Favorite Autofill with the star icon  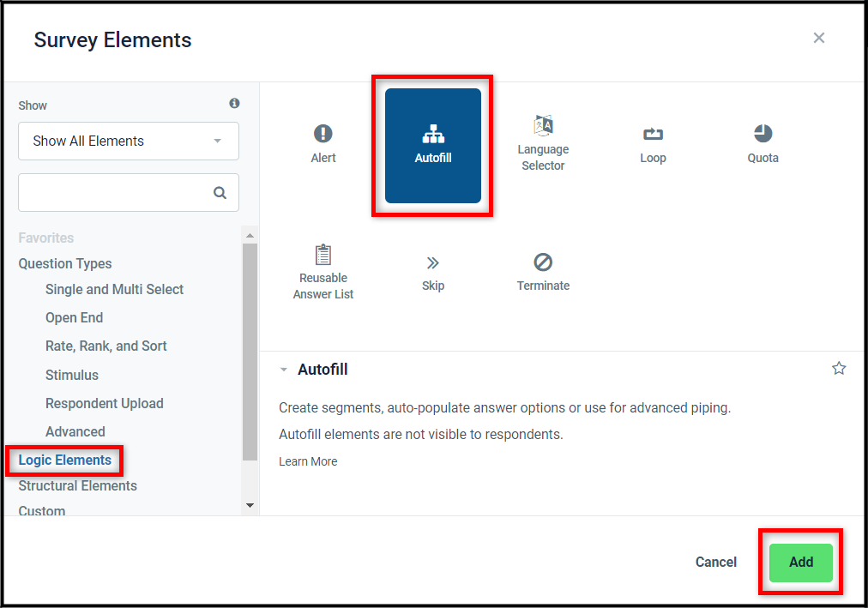pos(839,369)
